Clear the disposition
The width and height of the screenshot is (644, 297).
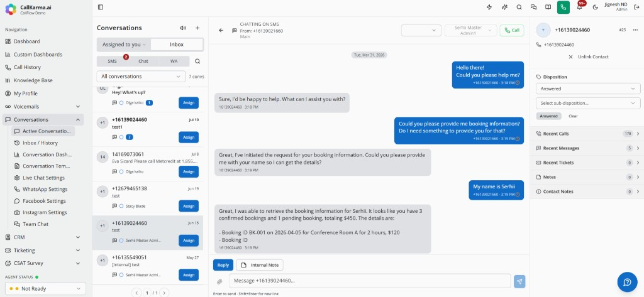pyautogui.click(x=573, y=116)
